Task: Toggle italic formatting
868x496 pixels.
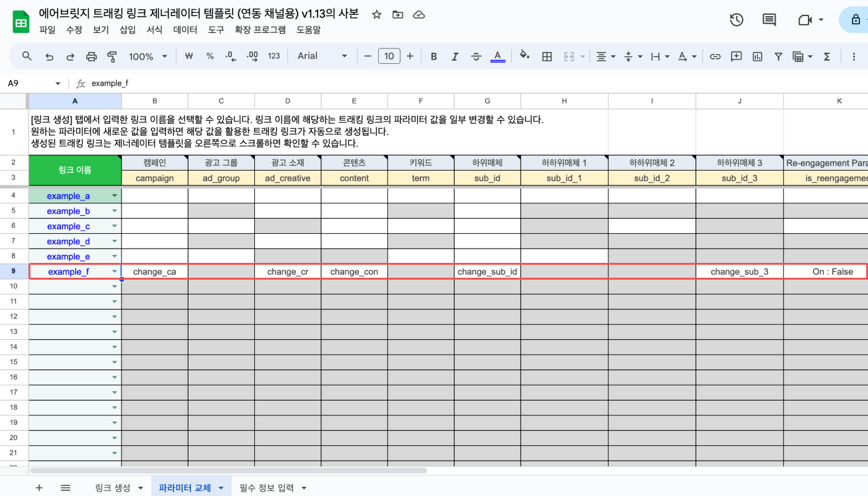Action: tap(455, 56)
